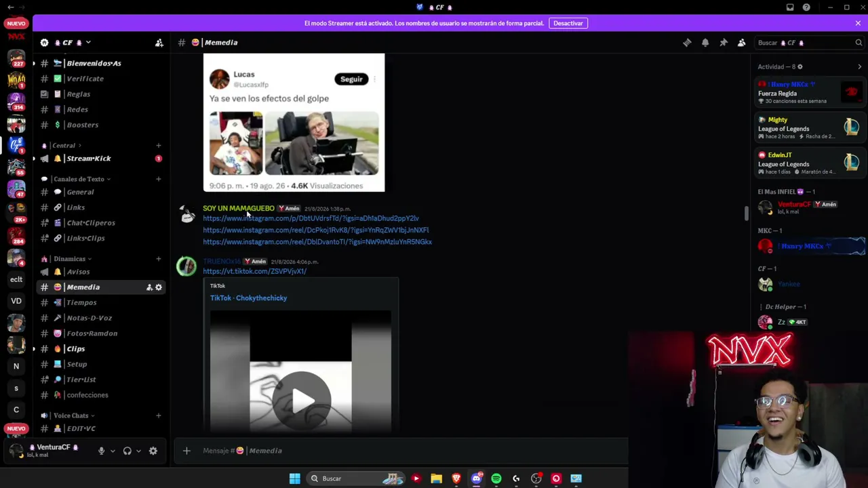Switch to the 2K+ badge server
Viewport: 868px width, 488px height.
click(16, 211)
